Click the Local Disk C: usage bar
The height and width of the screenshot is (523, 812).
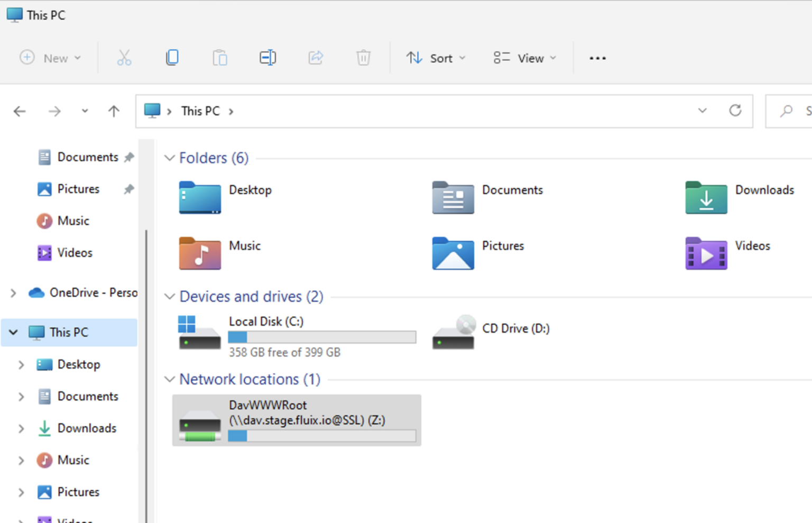pos(321,337)
